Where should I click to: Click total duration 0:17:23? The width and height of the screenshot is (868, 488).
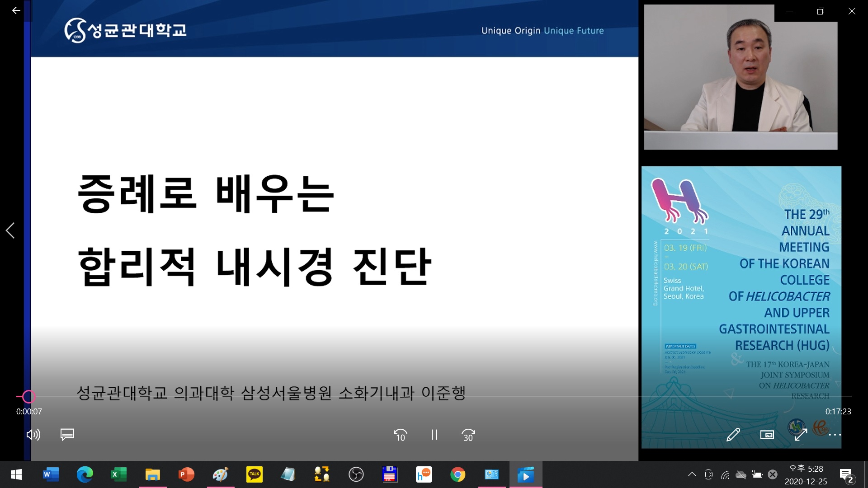(x=838, y=412)
